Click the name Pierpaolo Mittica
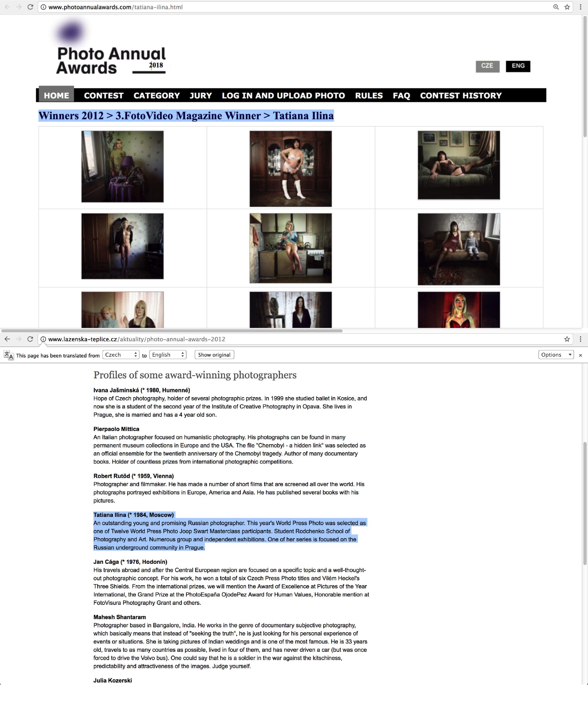Image resolution: width=588 pixels, height=717 pixels. pos(116,429)
